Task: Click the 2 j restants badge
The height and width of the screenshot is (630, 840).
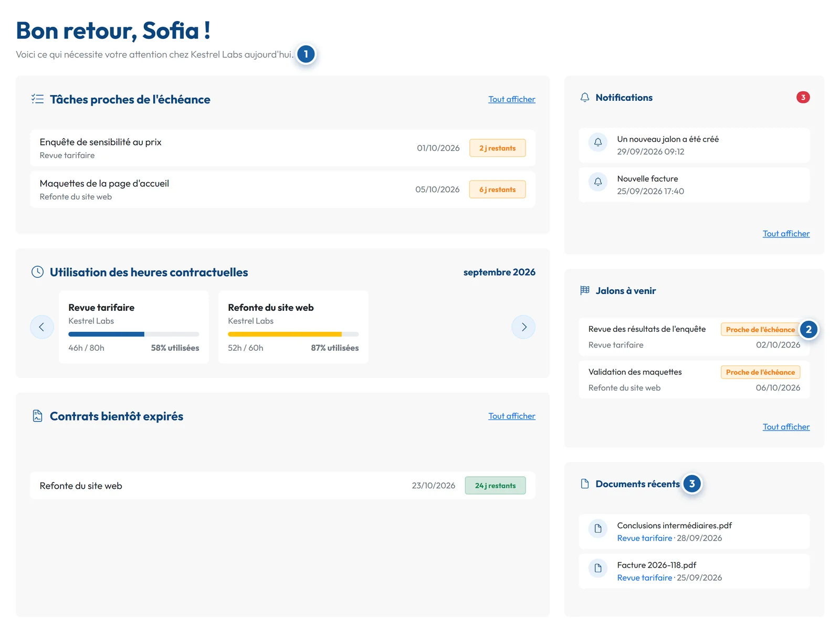Action: click(x=497, y=148)
